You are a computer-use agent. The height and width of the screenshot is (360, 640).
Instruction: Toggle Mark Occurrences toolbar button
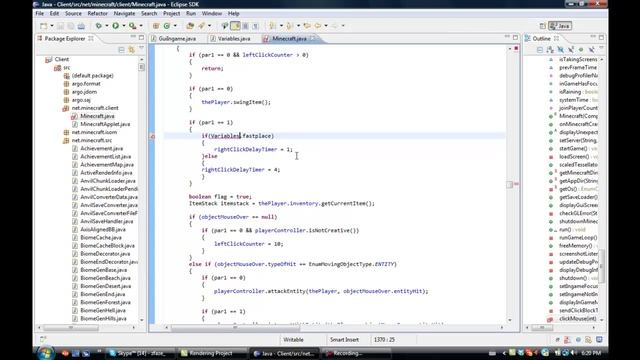click(236, 26)
